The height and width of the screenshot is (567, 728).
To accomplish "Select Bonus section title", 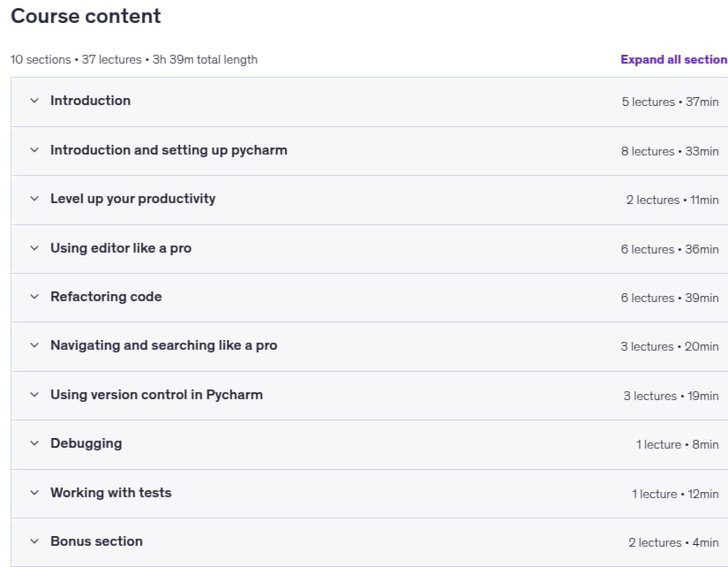I will coord(96,541).
